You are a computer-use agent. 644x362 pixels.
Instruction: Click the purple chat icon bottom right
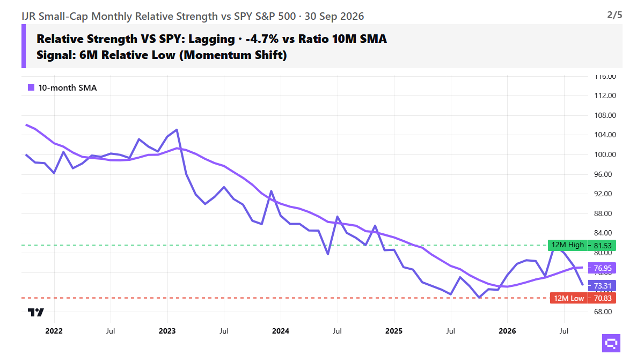click(611, 343)
